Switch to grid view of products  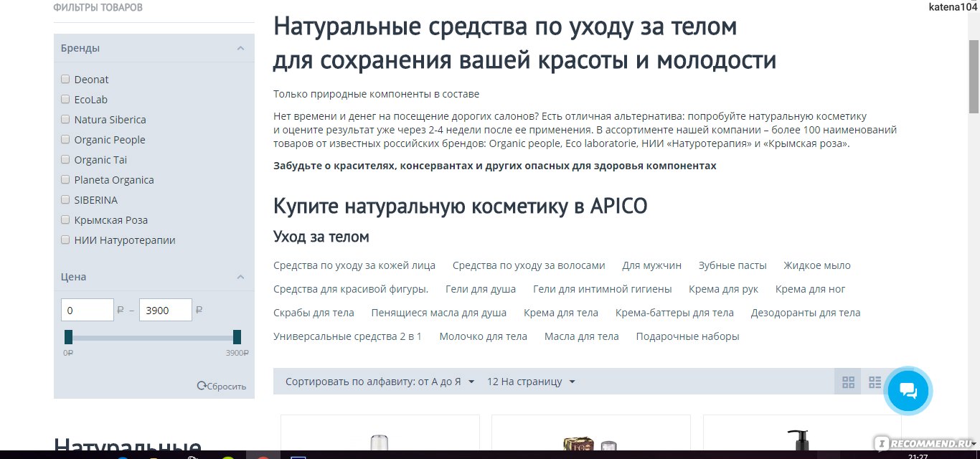click(848, 382)
